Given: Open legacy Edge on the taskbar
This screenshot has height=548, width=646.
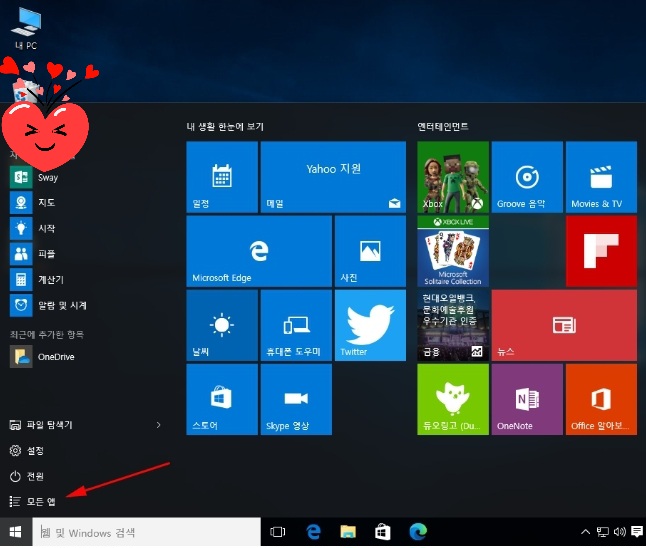Looking at the screenshot, I should tap(313, 532).
